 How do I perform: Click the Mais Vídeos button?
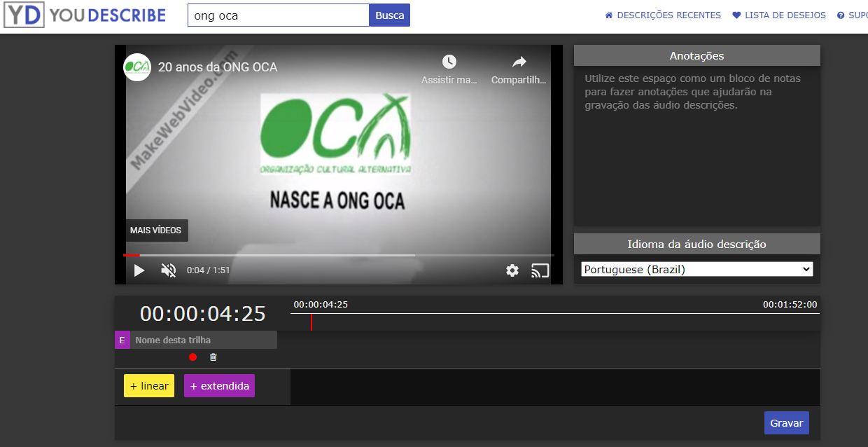[155, 231]
